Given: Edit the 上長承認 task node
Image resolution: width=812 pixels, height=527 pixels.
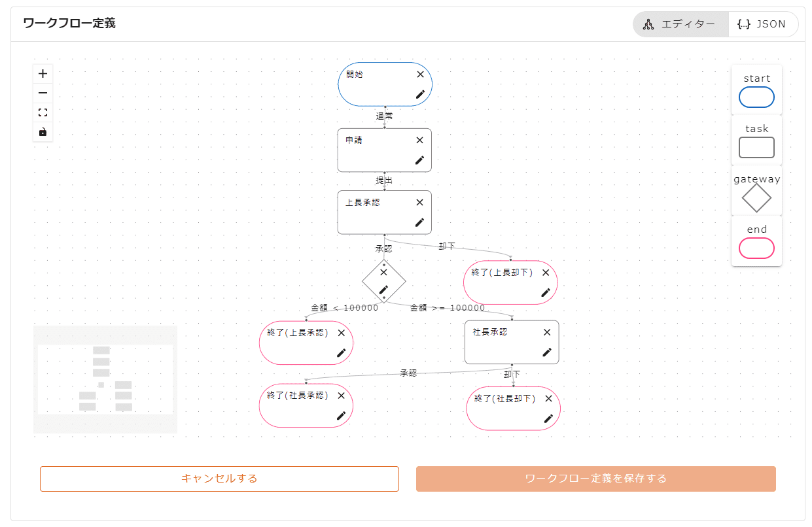Looking at the screenshot, I should point(420,222).
